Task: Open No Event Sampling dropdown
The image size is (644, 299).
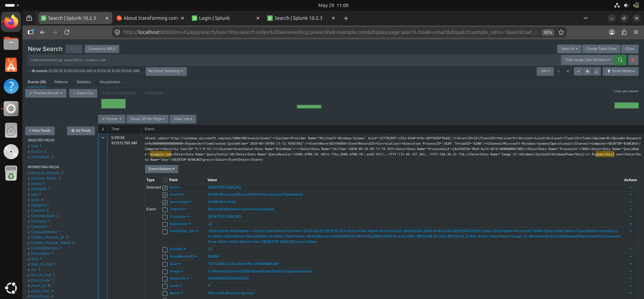Action: 166,71
